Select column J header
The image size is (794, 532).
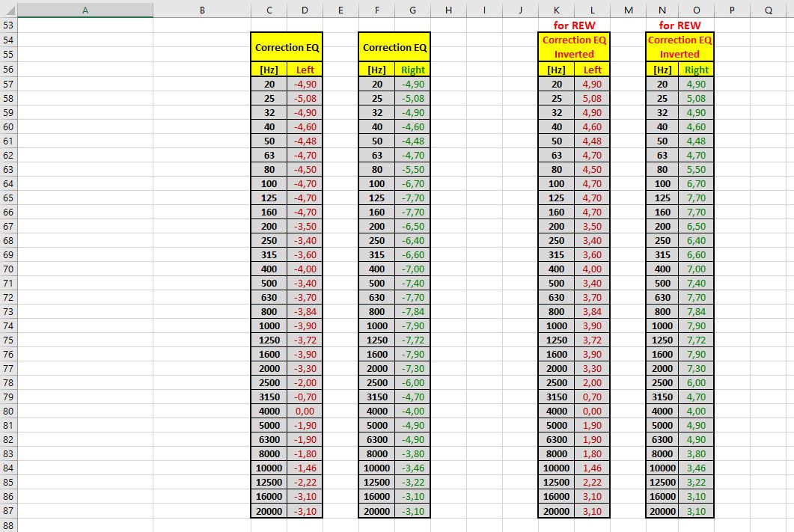point(520,10)
